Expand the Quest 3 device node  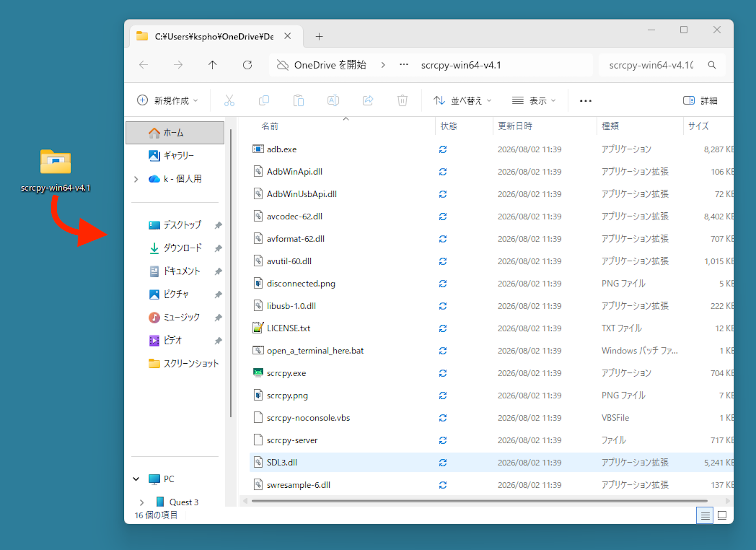click(142, 502)
